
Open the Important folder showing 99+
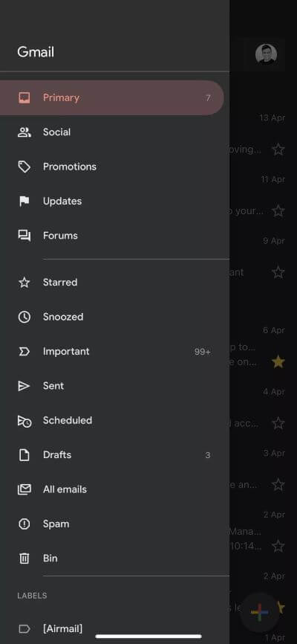point(114,352)
